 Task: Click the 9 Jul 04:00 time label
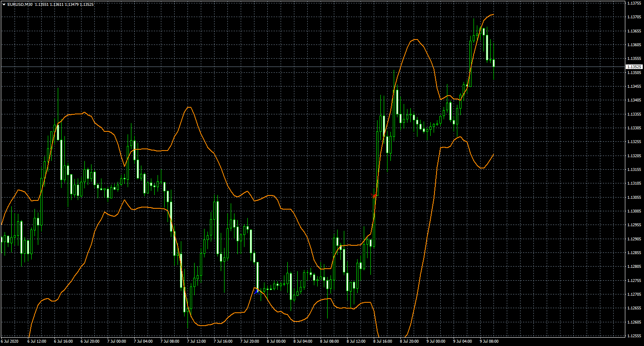click(462, 341)
